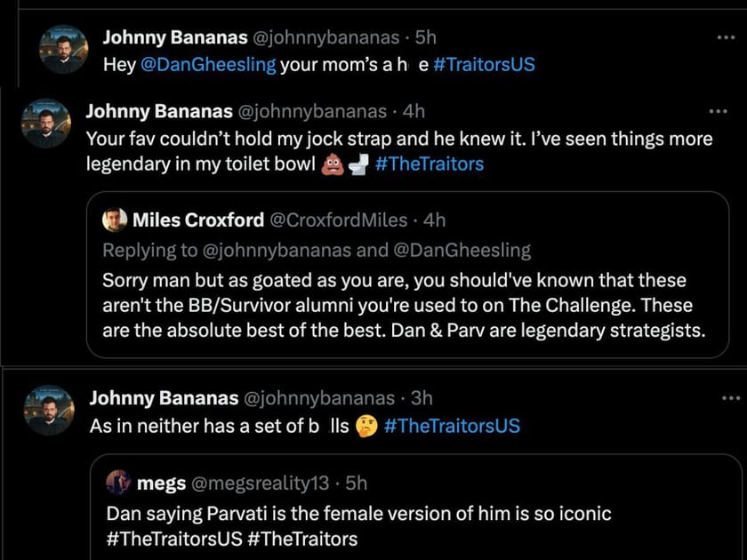Open the #TraitorsUS hashtag
This screenshot has width=747, height=560.
484,64
